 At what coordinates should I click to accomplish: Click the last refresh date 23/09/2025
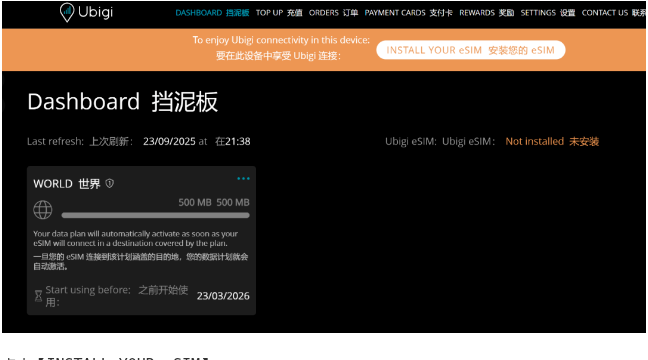click(x=169, y=141)
